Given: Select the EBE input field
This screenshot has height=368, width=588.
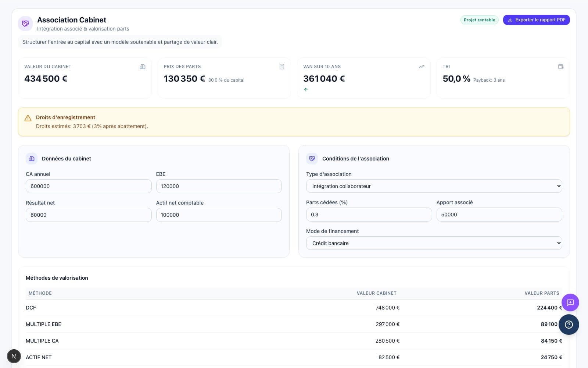Looking at the screenshot, I should [x=219, y=186].
